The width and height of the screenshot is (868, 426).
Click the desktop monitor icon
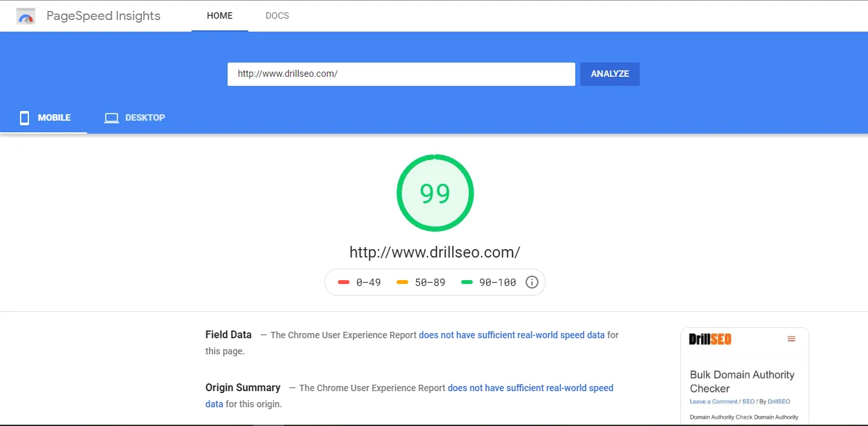tap(112, 118)
